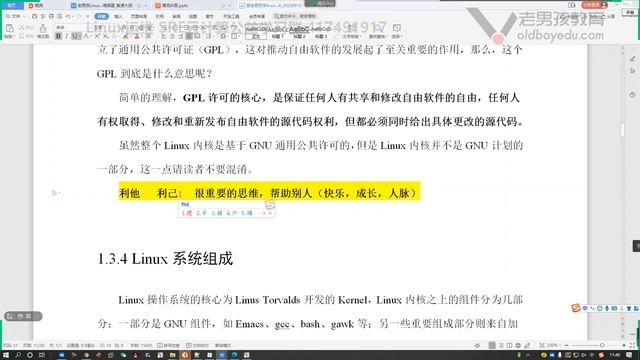Screen dimensions: 640x360
Task: Click the Sogou IME logo in toolbar
Action: (x=576, y=308)
